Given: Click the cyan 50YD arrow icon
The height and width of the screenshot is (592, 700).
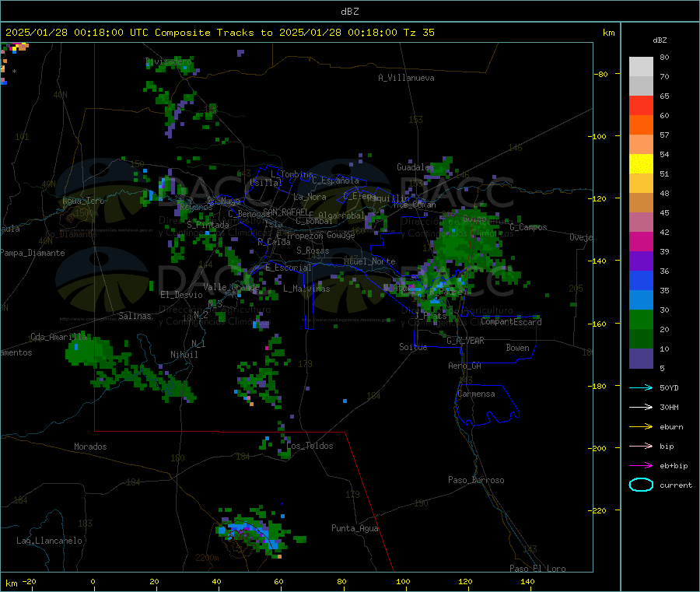Looking at the screenshot, I should [x=641, y=387].
